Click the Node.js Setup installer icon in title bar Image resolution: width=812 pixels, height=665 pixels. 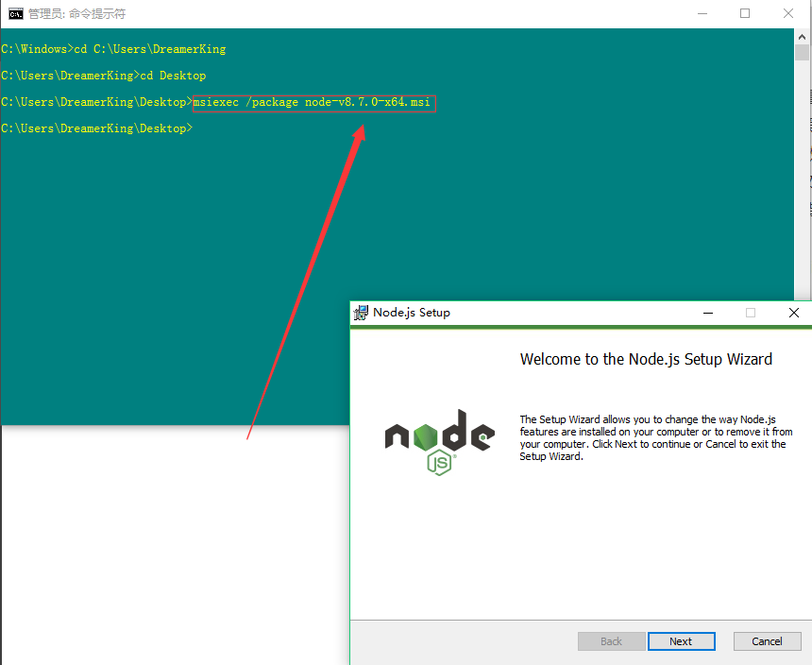pos(361,313)
